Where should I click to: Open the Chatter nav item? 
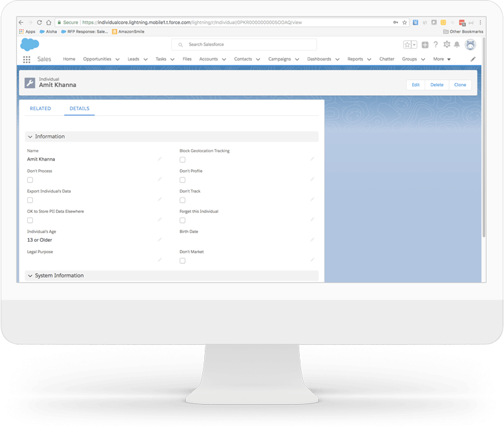[387, 59]
